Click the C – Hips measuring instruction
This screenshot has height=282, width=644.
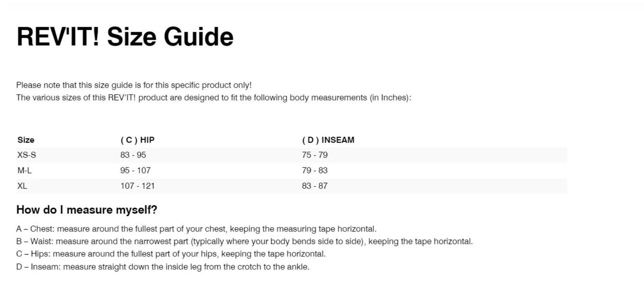[x=171, y=254]
